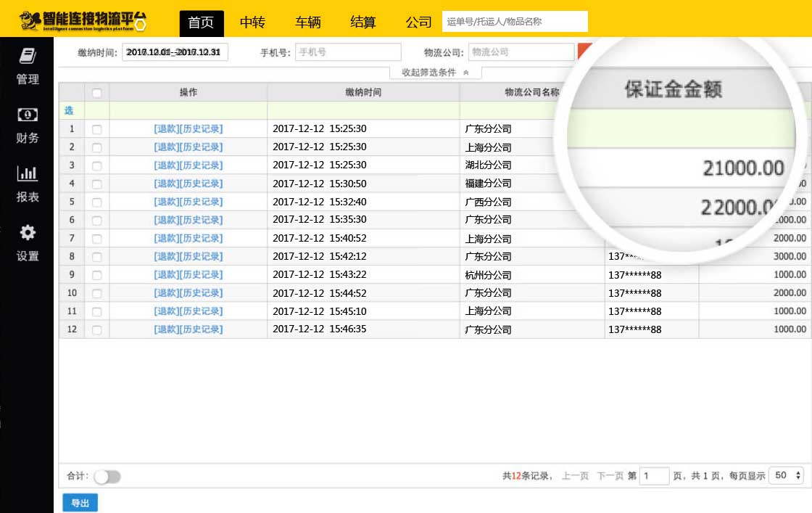Open 历史记录 link in row 8
This screenshot has width=812, height=513.
pos(201,256)
